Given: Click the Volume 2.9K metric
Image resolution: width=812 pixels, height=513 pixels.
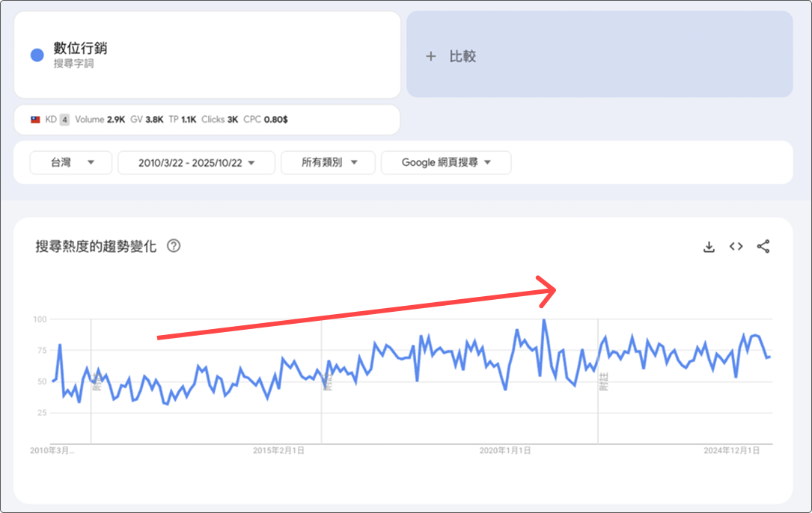Looking at the screenshot, I should [x=100, y=120].
